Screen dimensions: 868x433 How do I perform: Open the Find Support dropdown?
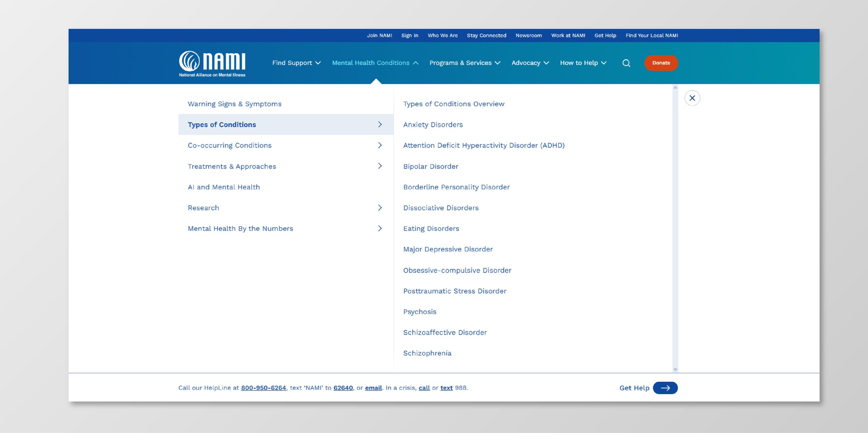pyautogui.click(x=296, y=63)
